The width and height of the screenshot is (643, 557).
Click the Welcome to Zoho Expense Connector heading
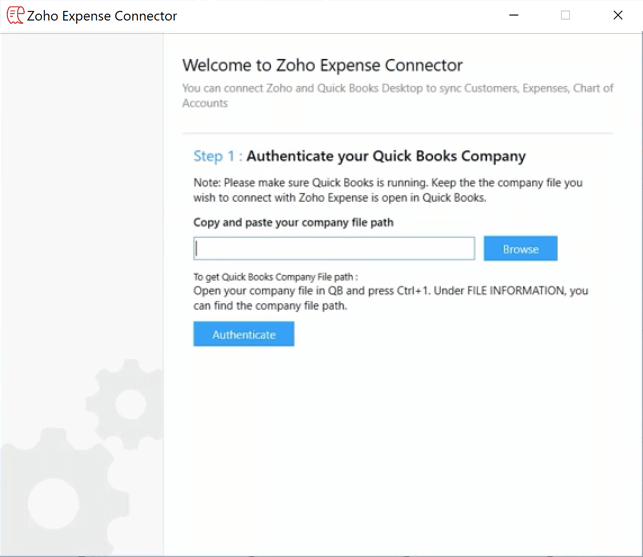coord(322,65)
